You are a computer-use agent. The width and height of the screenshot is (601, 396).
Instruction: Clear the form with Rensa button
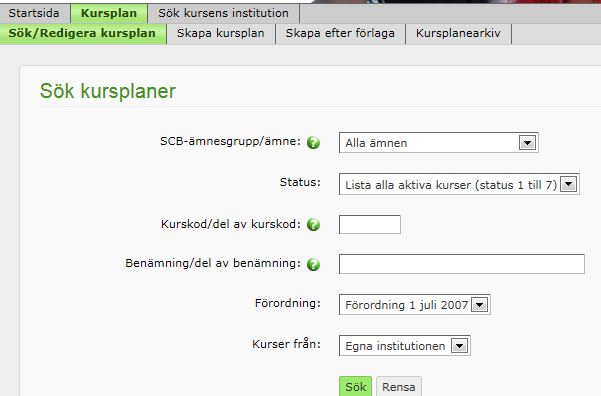coord(399,386)
